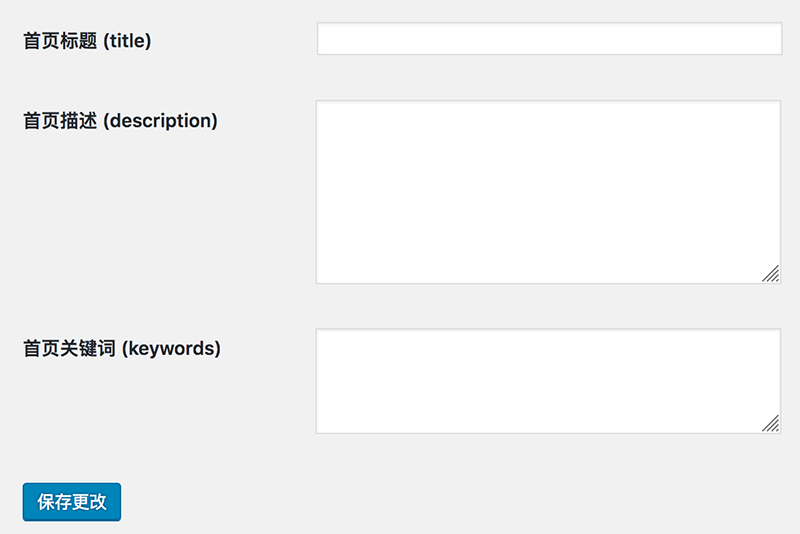Viewport: 800px width, 534px height.
Task: Click the "首页标题 (title)" label
Action: click(87, 41)
